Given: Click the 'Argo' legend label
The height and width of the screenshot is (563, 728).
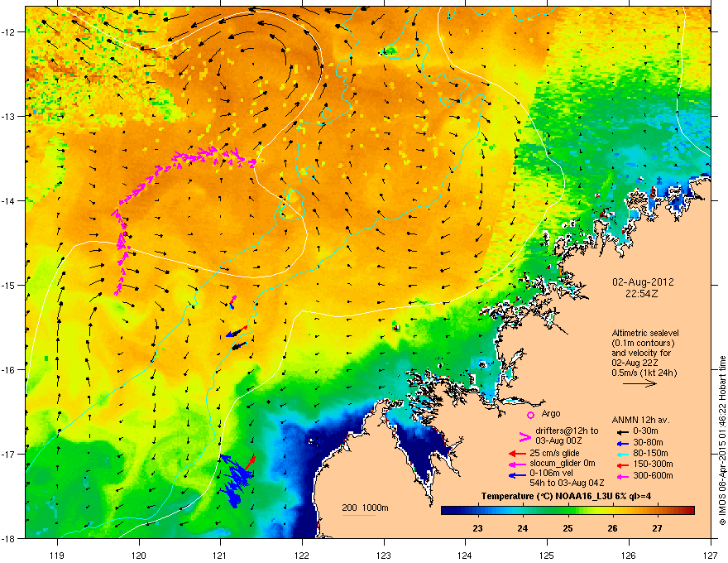Looking at the screenshot, I should (x=551, y=413).
